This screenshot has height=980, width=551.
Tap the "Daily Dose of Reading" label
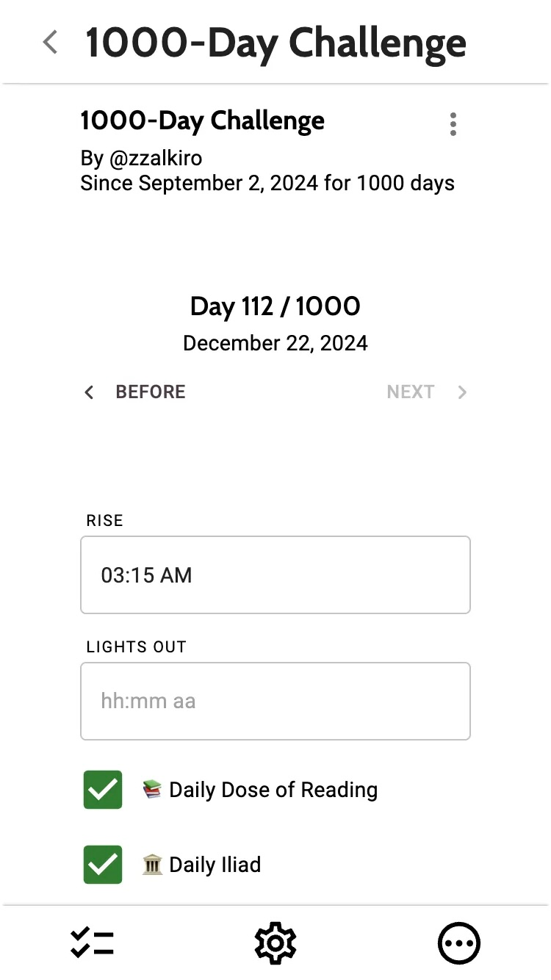point(273,790)
